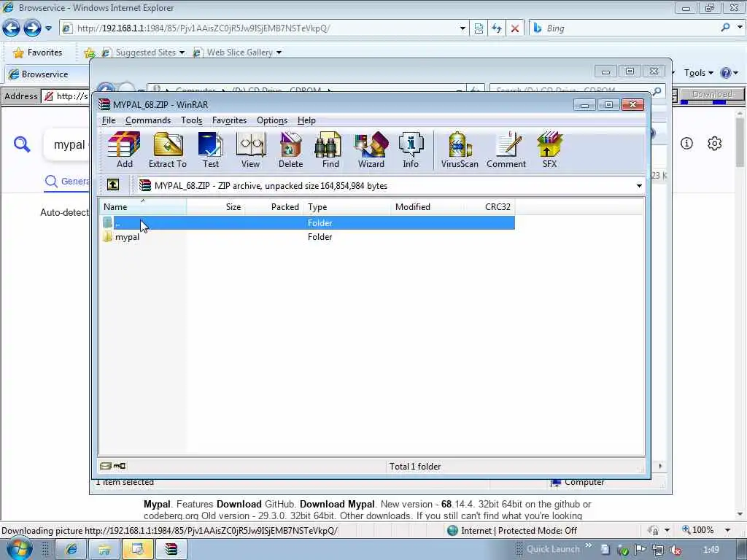
Task: Expand the zoom level dropdown
Action: click(x=727, y=530)
